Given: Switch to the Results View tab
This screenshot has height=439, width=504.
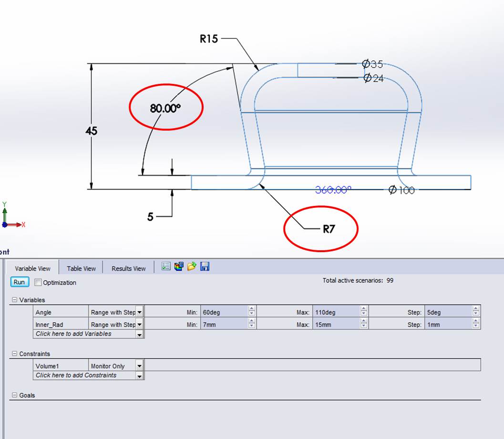Looking at the screenshot, I should [128, 268].
